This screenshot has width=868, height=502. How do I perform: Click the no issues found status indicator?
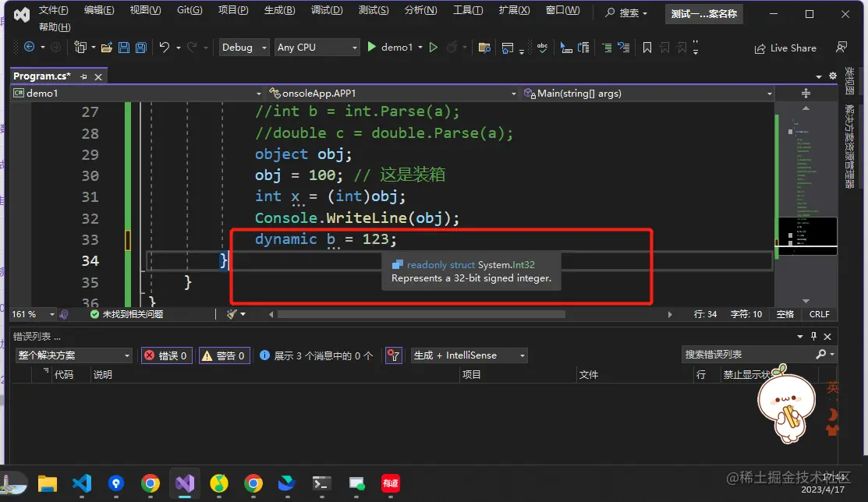tap(127, 314)
